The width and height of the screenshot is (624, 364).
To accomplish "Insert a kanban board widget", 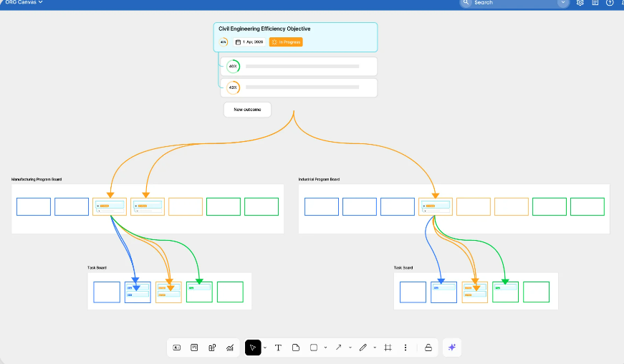I will pyautogui.click(x=194, y=348).
